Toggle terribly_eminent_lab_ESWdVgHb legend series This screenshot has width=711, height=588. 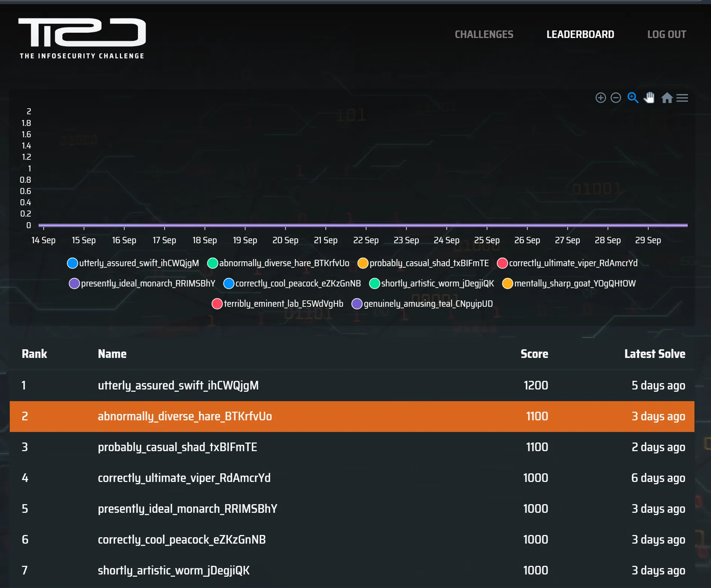[278, 304]
